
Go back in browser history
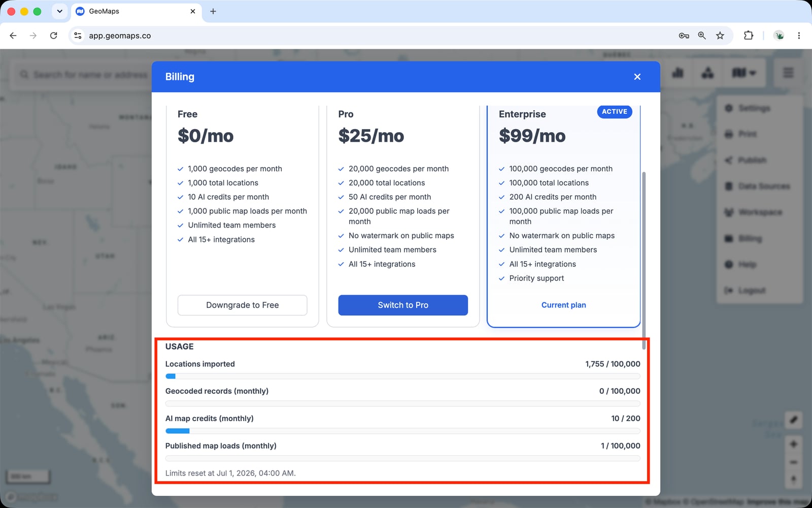coord(13,36)
